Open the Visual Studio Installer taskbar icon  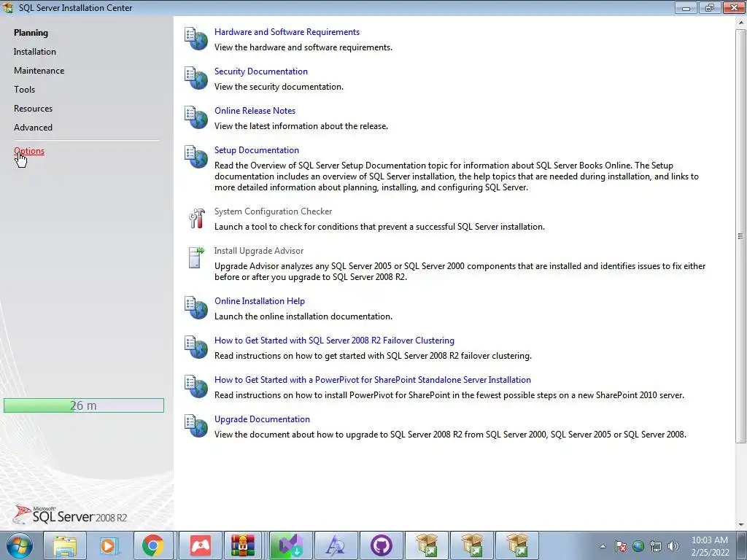290,545
